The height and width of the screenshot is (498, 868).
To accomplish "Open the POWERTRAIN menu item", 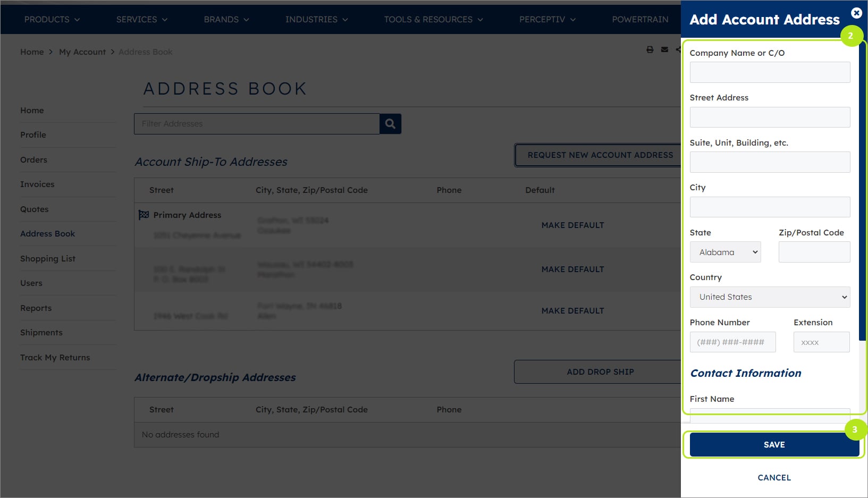I will coord(640,19).
